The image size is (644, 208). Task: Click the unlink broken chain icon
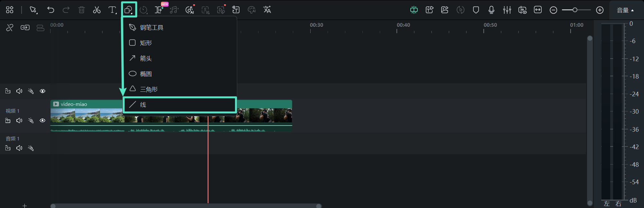[x=10, y=28]
